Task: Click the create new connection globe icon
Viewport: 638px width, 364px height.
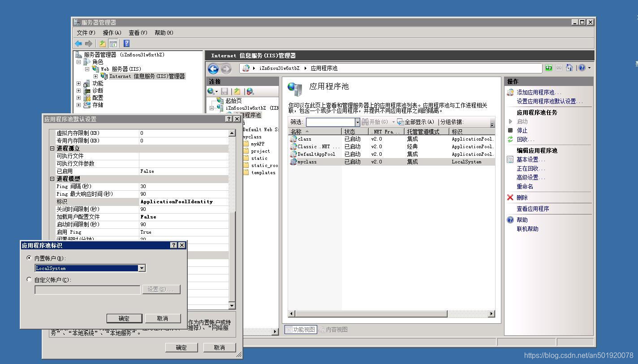Action: (211, 91)
